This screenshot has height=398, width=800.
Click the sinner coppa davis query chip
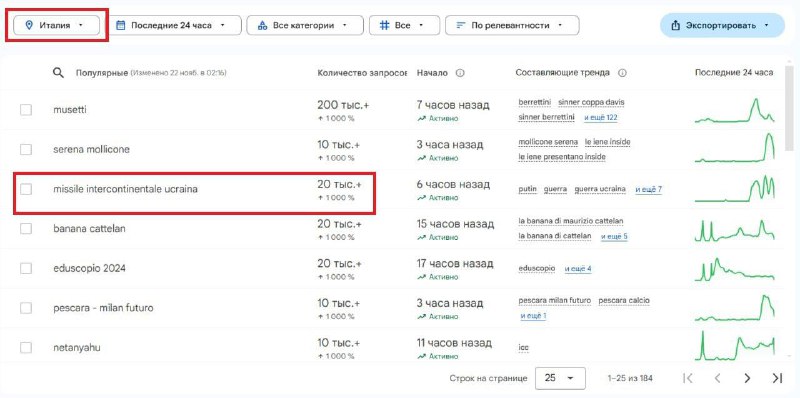coord(591,103)
